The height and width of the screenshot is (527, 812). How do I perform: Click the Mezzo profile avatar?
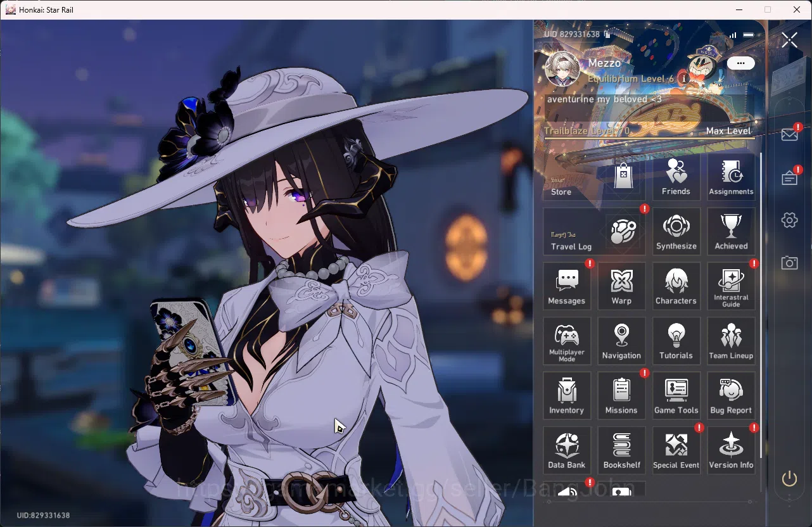(x=562, y=68)
